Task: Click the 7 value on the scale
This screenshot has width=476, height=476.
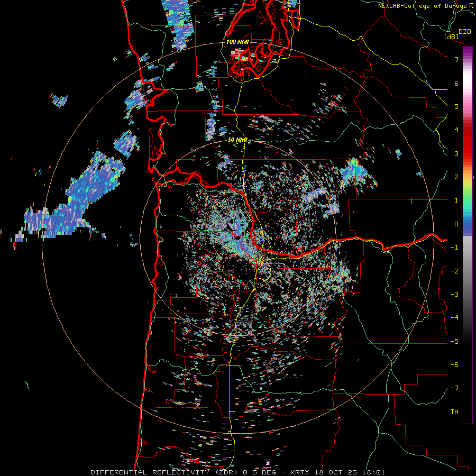Action: pos(456,59)
